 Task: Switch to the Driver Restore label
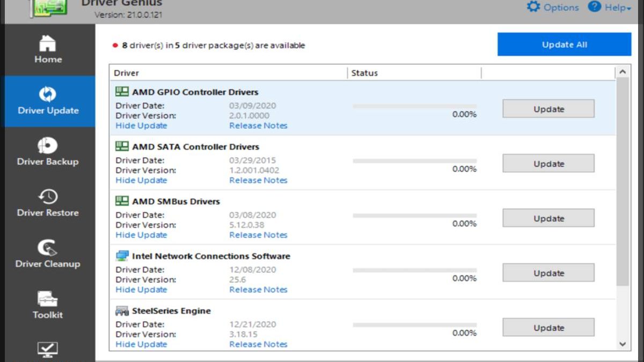[x=48, y=212]
